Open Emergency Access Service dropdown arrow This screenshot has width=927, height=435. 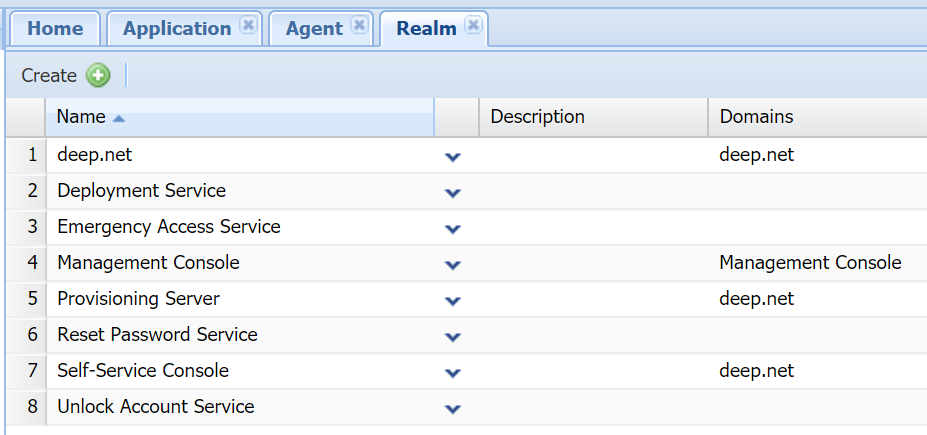453,229
